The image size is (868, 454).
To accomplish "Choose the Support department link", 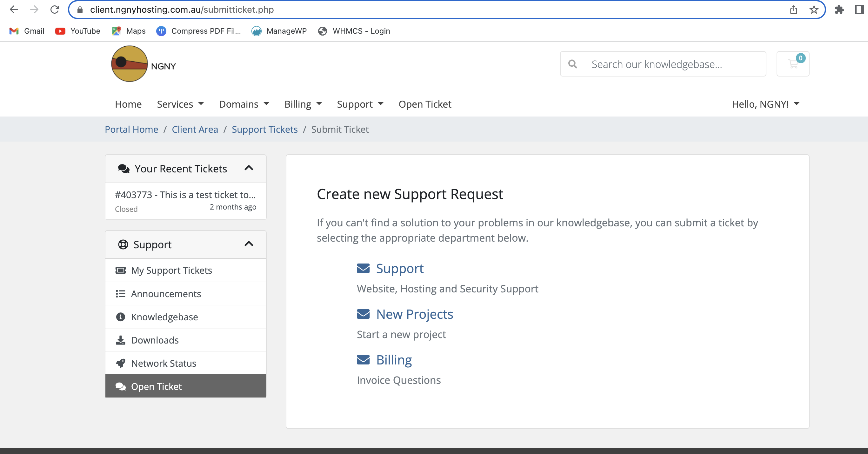I will pos(400,269).
